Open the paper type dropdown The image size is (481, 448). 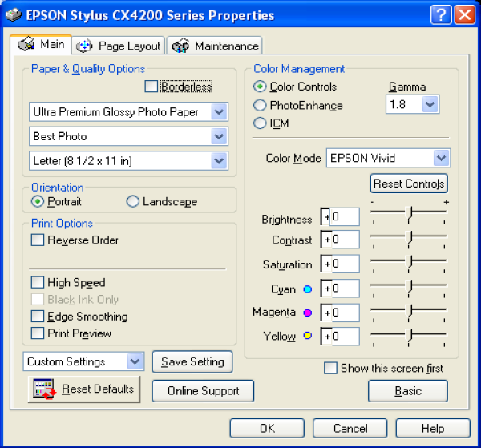pos(128,111)
